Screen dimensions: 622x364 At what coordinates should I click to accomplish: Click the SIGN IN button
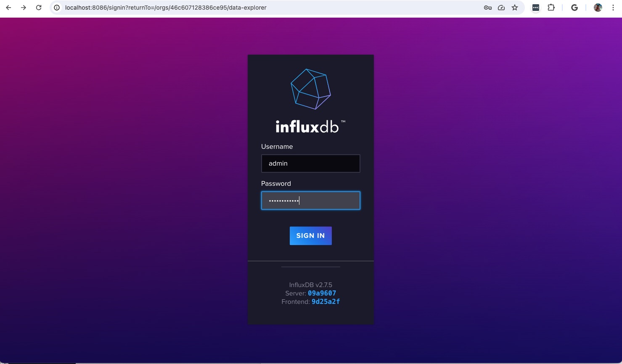(x=311, y=236)
